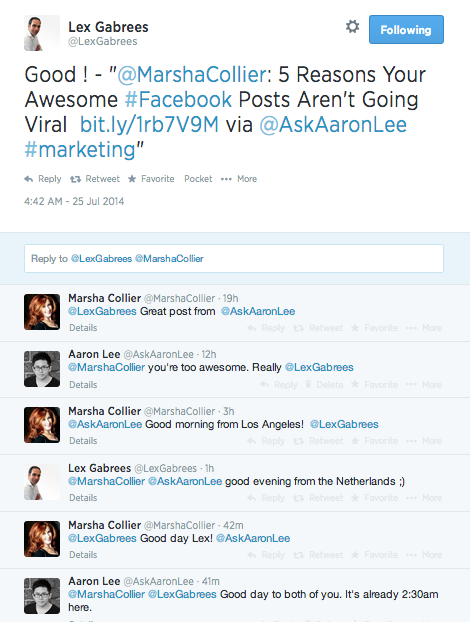Open @LexGabrees mention in Aaron's 12h reply
The width and height of the screenshot is (470, 622).
tap(319, 367)
